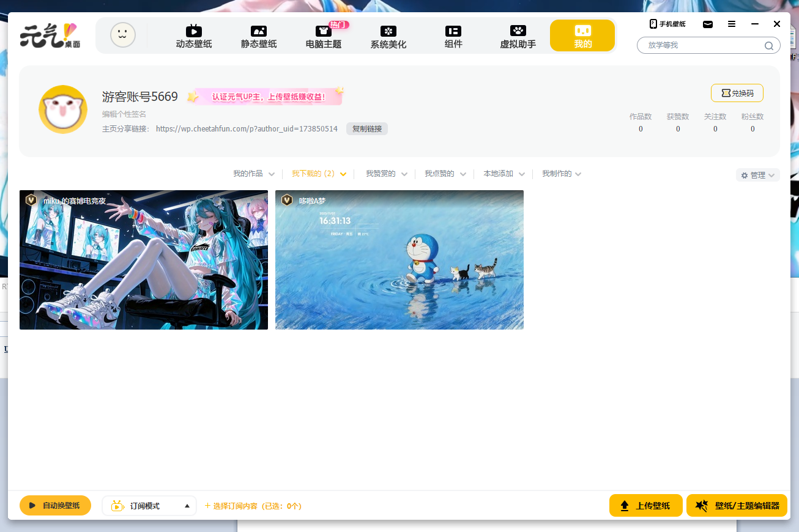Open the 虚拟助手 virtual assistant page
This screenshot has width=799, height=532.
tap(518, 37)
